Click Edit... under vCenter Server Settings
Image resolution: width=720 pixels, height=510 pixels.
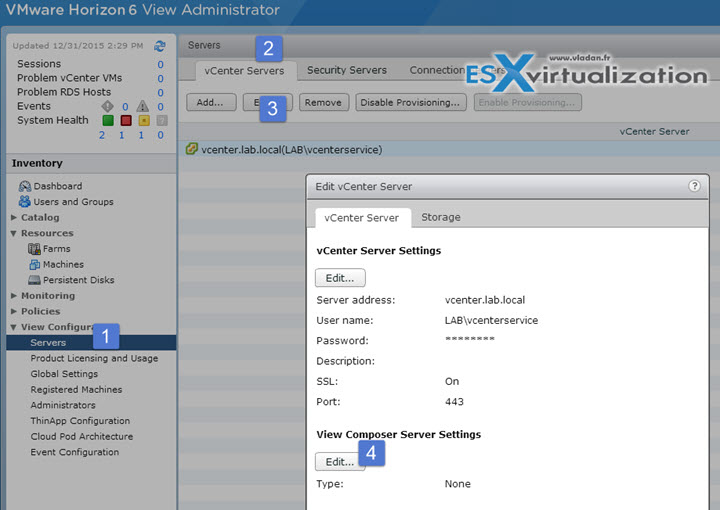(340, 278)
